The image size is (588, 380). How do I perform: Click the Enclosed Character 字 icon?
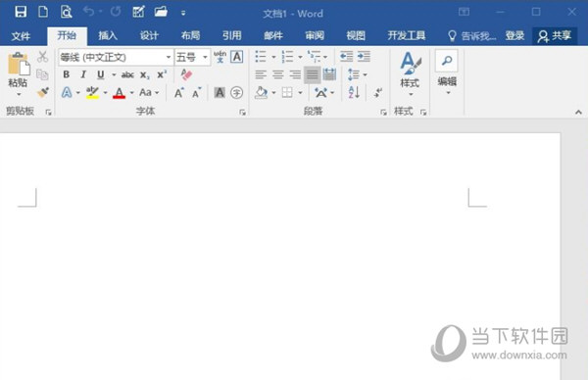236,92
